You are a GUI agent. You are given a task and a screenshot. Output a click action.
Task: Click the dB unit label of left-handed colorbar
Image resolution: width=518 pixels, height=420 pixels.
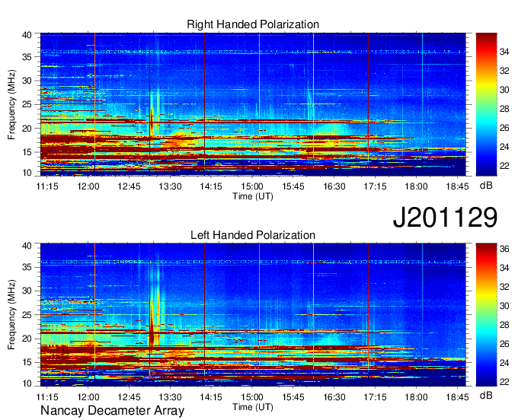(x=486, y=395)
